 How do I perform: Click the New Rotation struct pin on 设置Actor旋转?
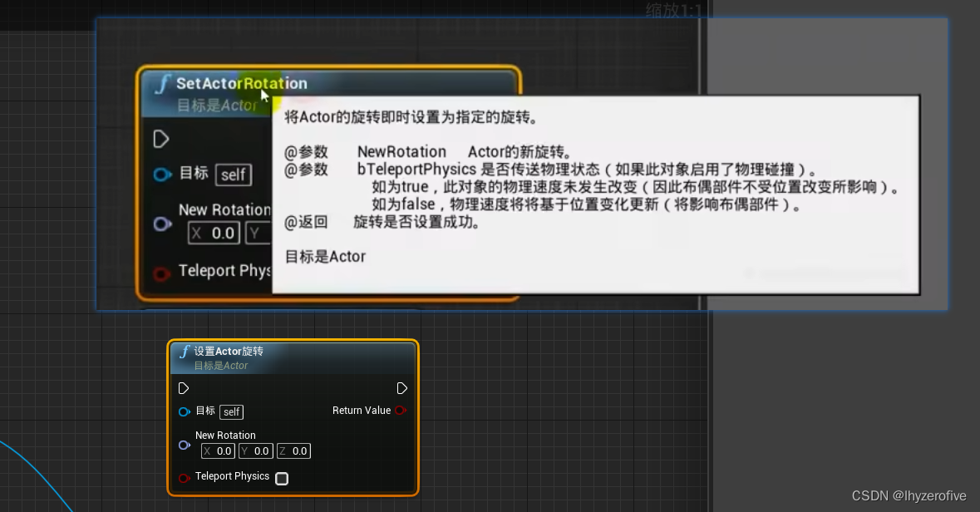[184, 445]
